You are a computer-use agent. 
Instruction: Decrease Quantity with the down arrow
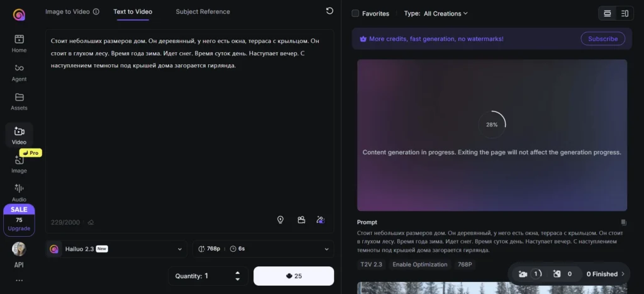coord(237,279)
